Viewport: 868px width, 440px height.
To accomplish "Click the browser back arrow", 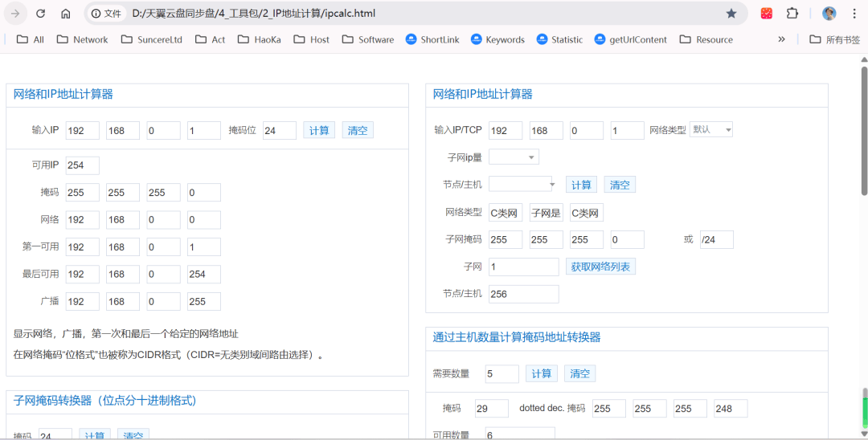I will (x=16, y=14).
